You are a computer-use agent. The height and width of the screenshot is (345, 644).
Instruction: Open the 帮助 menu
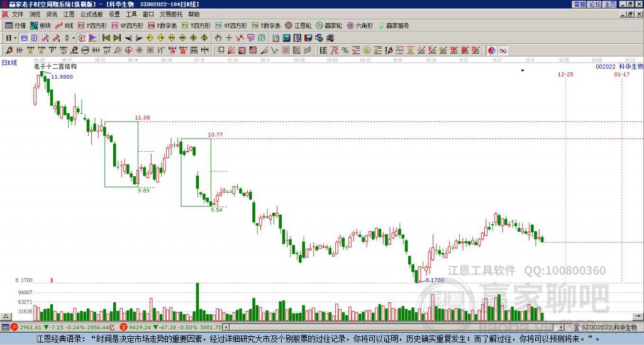point(194,14)
